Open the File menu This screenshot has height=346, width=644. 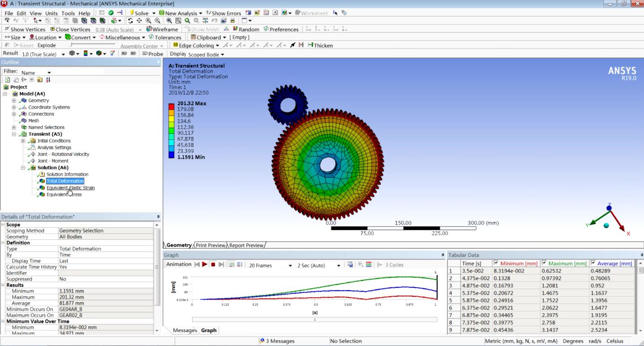coord(9,13)
